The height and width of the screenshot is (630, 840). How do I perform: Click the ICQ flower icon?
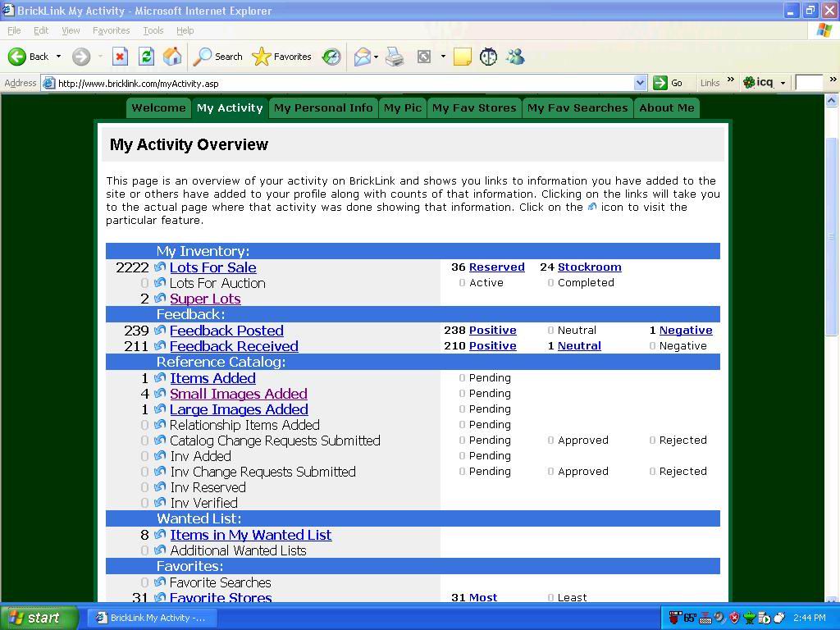(x=749, y=83)
